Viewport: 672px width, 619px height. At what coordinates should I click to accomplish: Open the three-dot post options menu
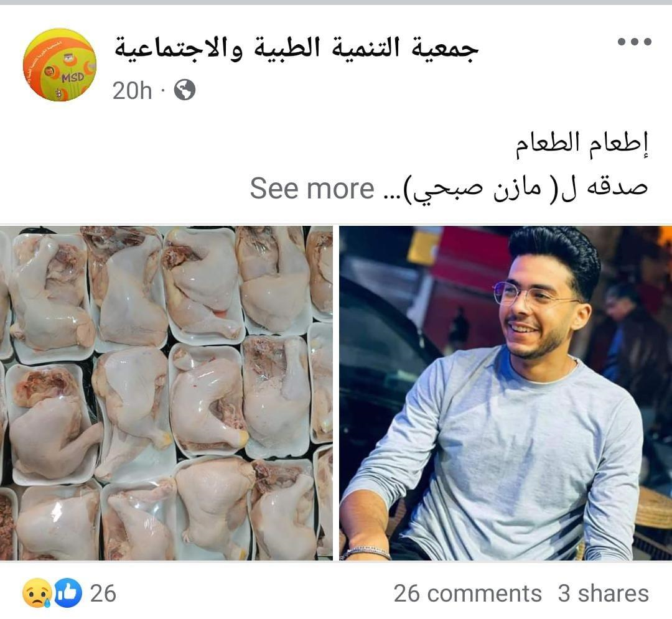(634, 42)
